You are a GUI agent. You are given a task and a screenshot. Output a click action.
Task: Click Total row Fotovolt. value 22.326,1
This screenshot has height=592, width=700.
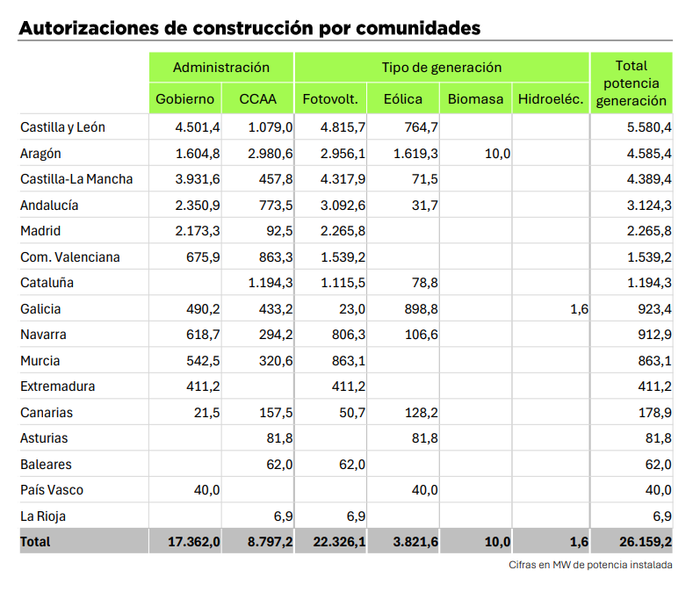pos(339,542)
